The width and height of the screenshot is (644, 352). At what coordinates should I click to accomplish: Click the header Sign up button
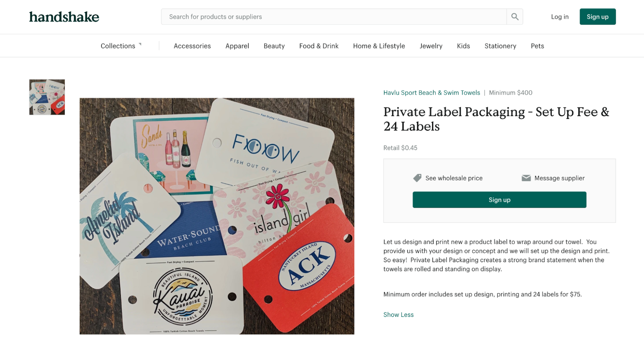pyautogui.click(x=597, y=17)
